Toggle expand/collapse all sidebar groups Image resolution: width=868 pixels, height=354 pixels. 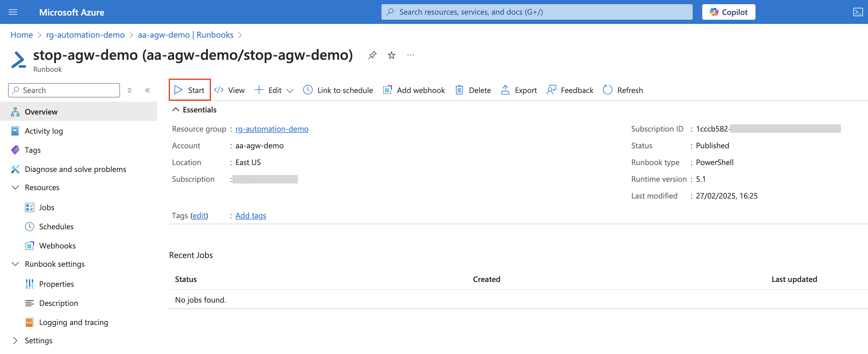pyautogui.click(x=129, y=90)
